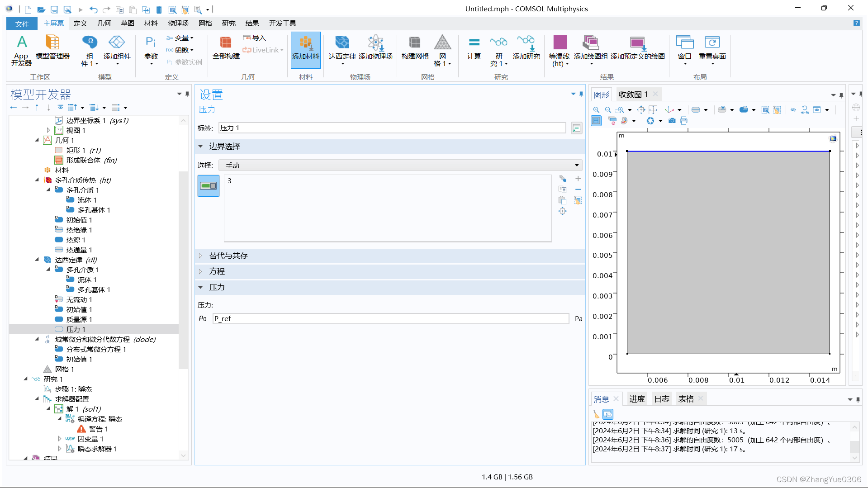868x488 pixels.
Task: Click the 等温线 (ht) results button
Action: point(560,50)
